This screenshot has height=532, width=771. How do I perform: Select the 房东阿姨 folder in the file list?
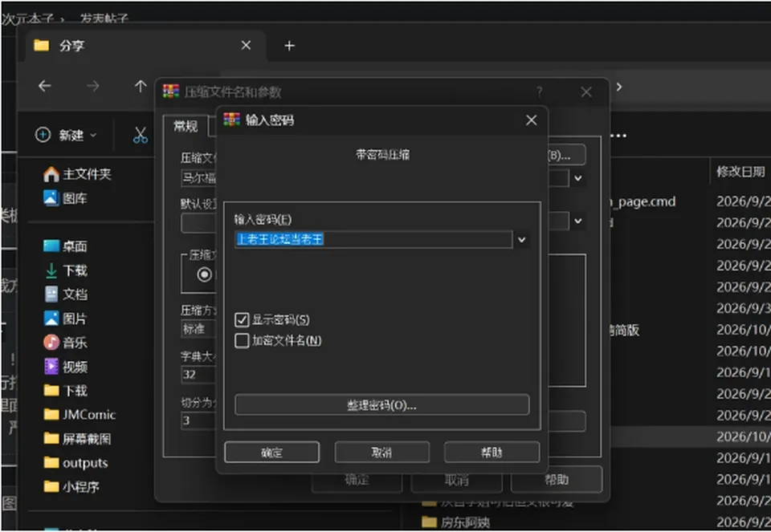pyautogui.click(x=456, y=522)
